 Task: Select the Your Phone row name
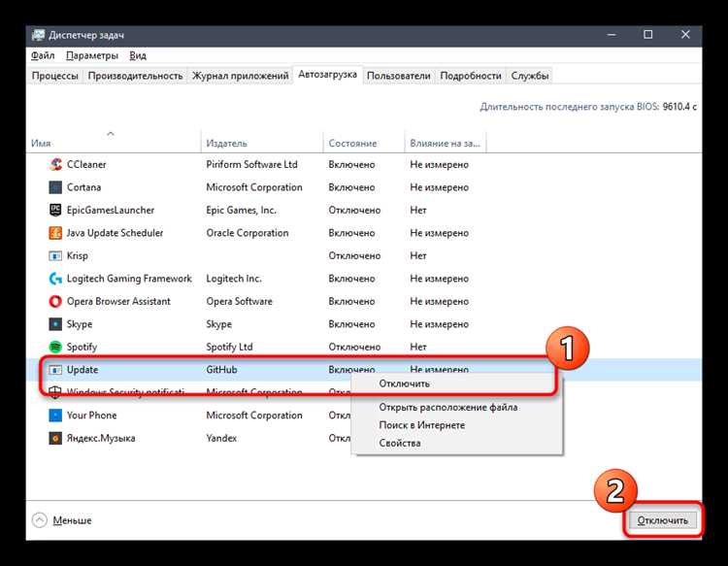click(x=91, y=416)
